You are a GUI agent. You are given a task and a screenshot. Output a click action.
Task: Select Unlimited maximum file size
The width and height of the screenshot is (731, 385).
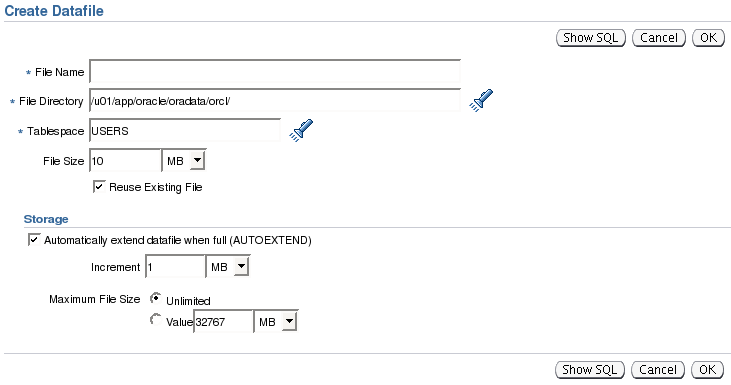click(156, 298)
